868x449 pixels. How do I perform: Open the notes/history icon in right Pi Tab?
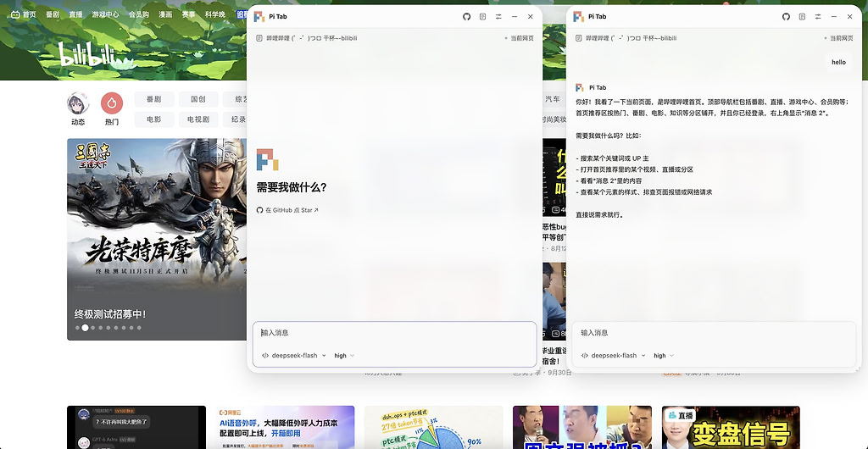coord(802,17)
